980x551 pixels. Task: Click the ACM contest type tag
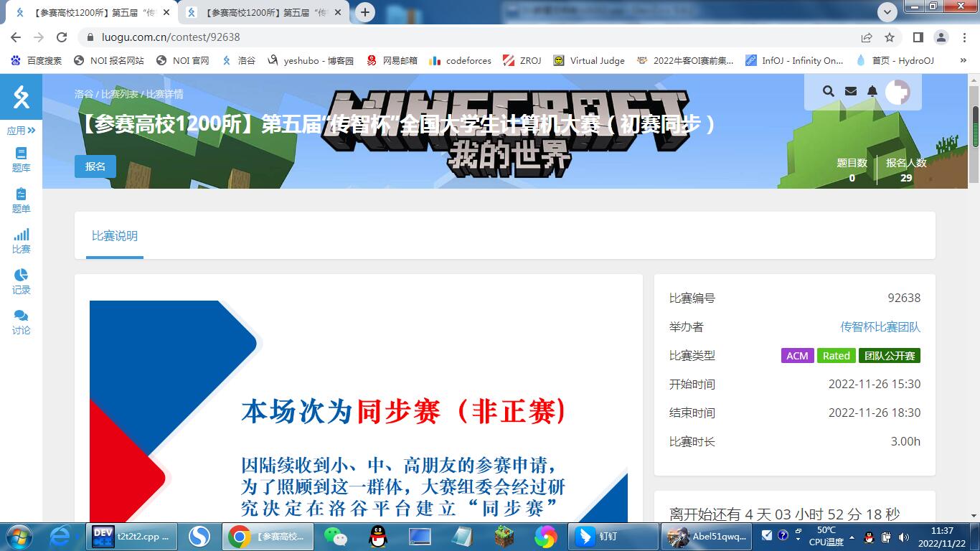click(x=797, y=356)
